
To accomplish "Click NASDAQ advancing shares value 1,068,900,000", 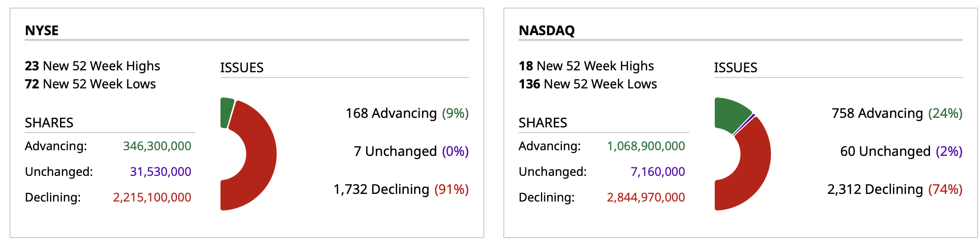I will coord(646,146).
